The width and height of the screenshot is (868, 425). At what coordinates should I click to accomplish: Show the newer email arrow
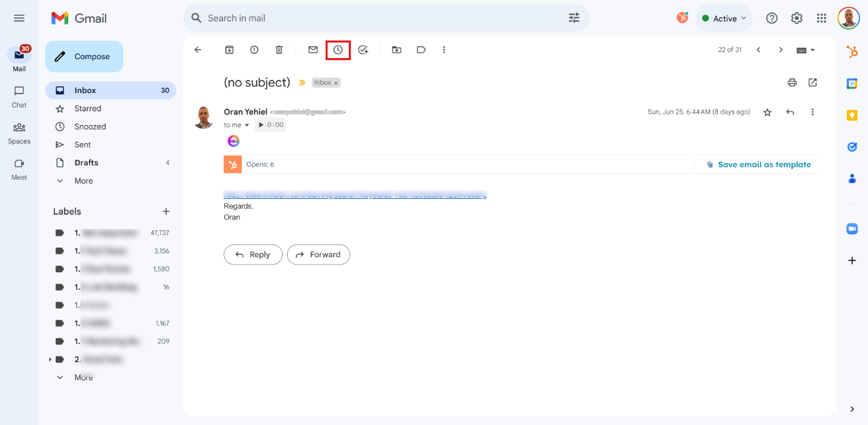pyautogui.click(x=758, y=50)
